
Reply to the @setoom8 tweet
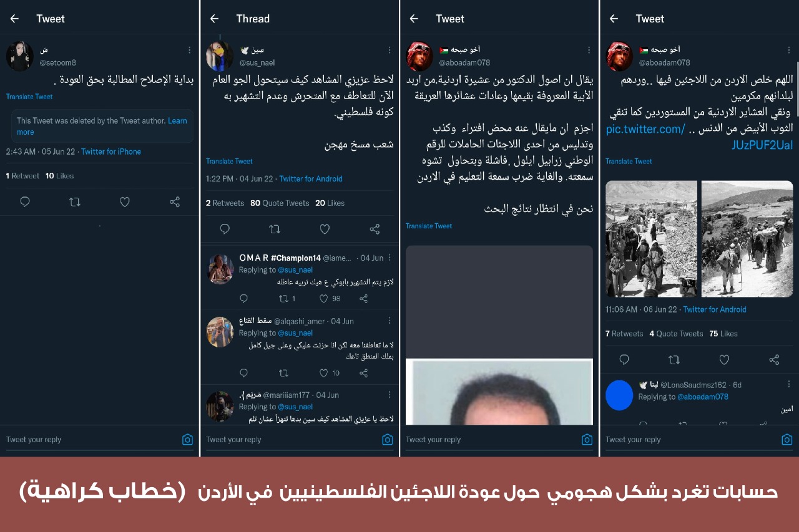coord(25,202)
